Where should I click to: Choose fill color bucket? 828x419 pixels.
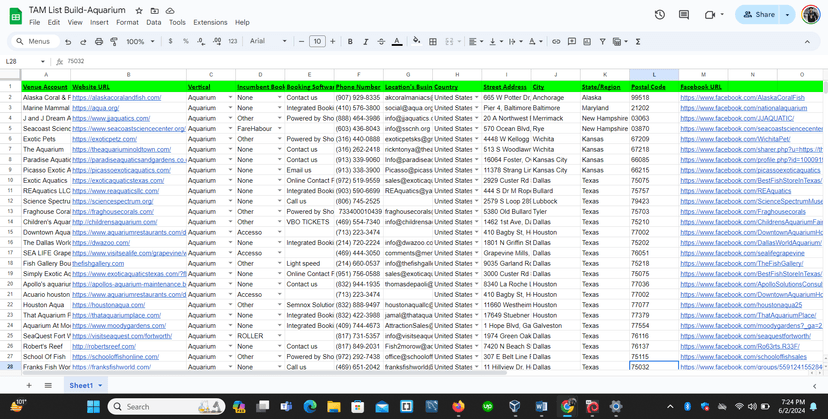(417, 40)
